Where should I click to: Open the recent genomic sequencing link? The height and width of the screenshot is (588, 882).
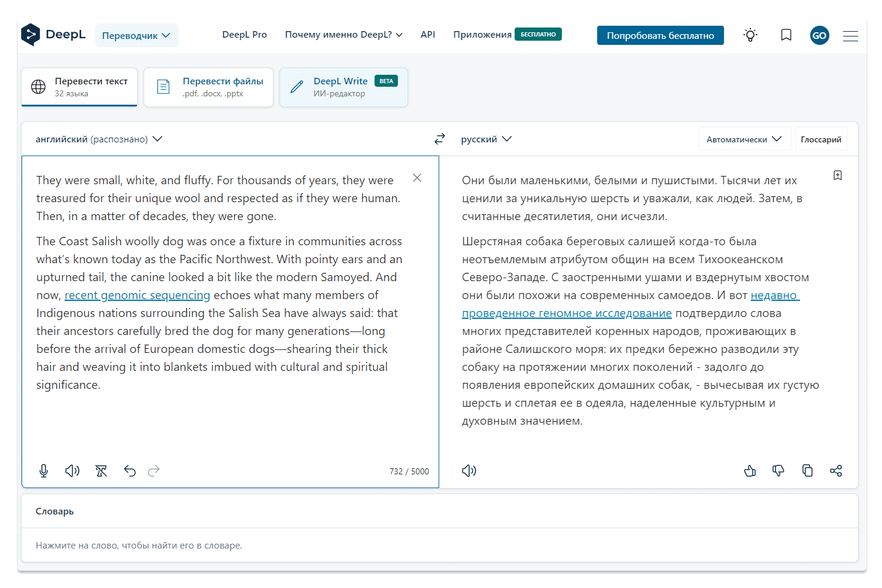(137, 295)
